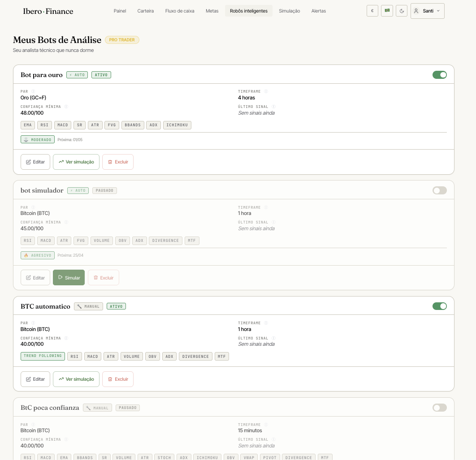Click the OBV tag in BTC automatico
This screenshot has height=460, width=476.
pyautogui.click(x=152, y=356)
